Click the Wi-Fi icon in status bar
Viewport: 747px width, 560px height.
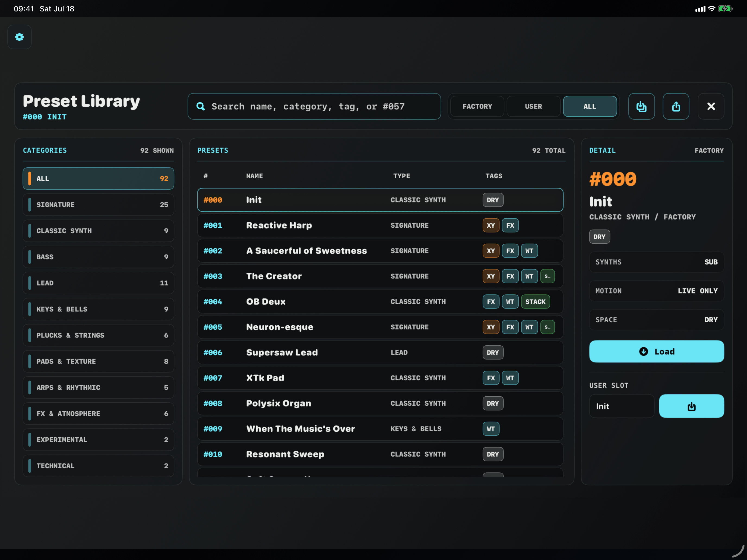pyautogui.click(x=711, y=9)
